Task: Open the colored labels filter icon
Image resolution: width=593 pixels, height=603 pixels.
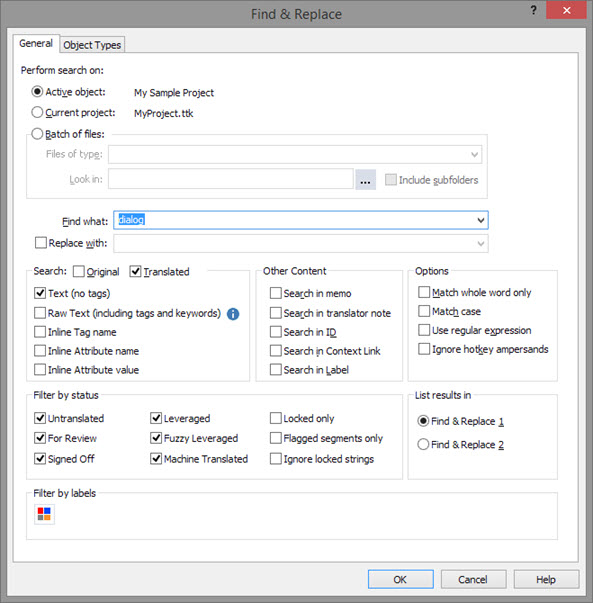Action: [44, 514]
